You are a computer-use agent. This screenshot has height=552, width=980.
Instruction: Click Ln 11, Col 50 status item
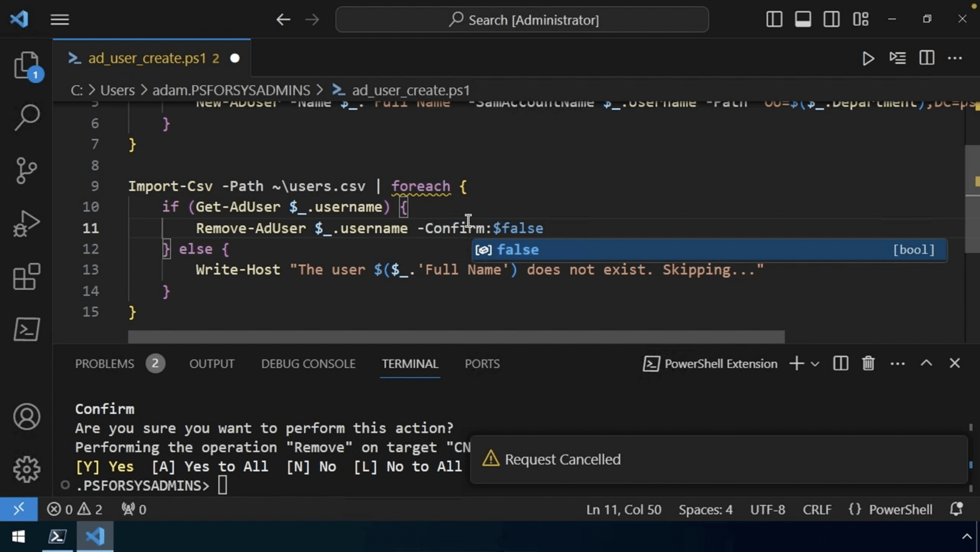point(624,510)
